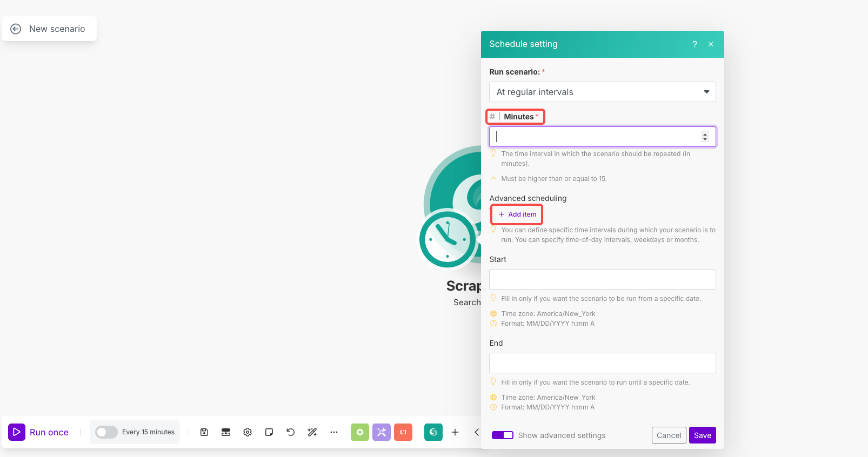
Task: Save the scenario with the floppy disk icon
Action: pyautogui.click(x=204, y=432)
